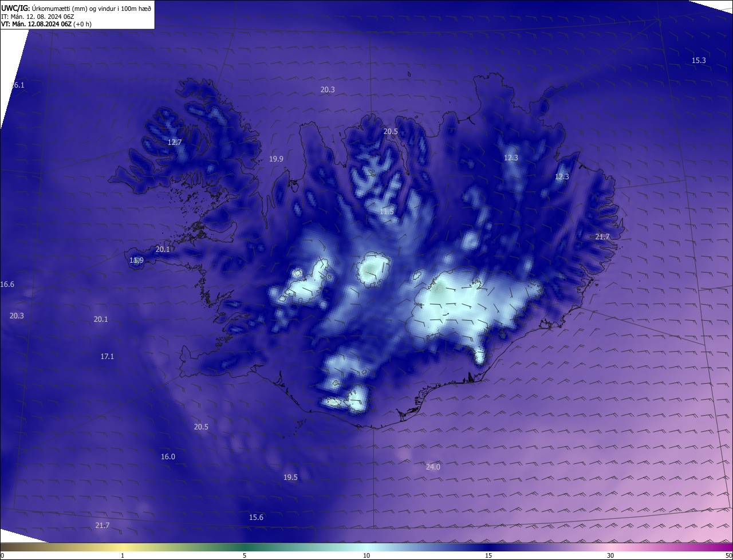The width and height of the screenshot is (733, 560).
Task: Click the 30 label on the color scale
Action: 610,555
